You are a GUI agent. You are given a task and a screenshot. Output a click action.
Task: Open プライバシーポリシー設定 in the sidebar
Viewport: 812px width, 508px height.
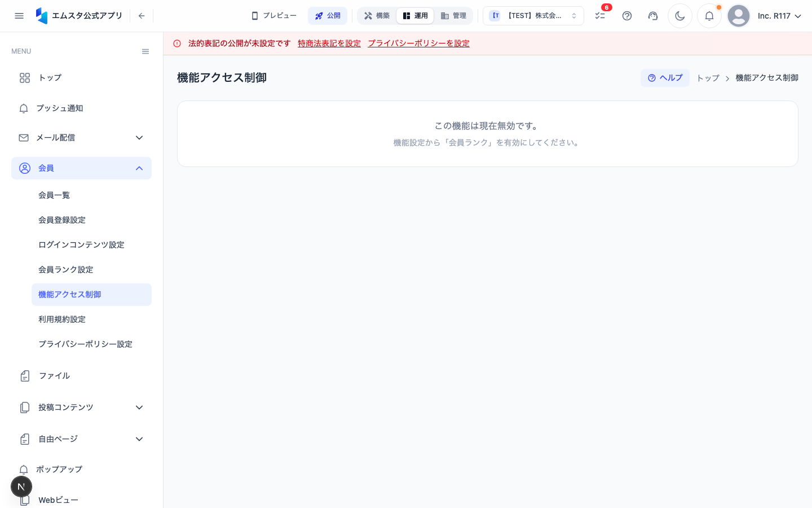[91, 344]
